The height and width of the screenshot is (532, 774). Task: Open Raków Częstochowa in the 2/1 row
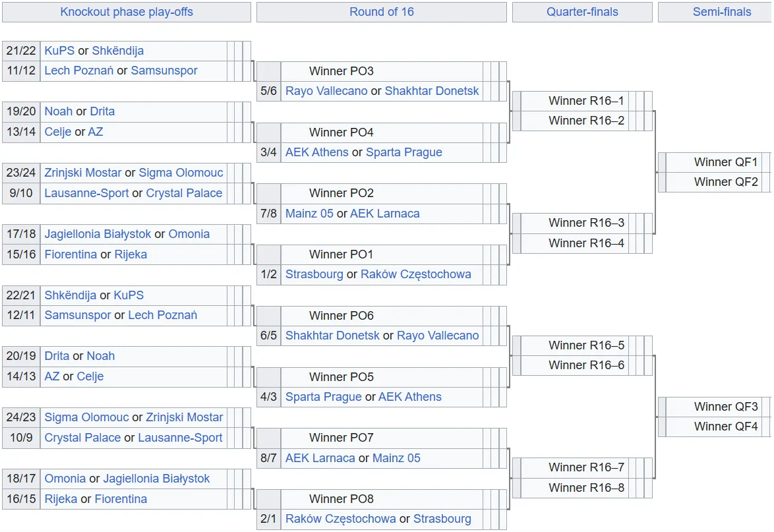[x=341, y=519]
